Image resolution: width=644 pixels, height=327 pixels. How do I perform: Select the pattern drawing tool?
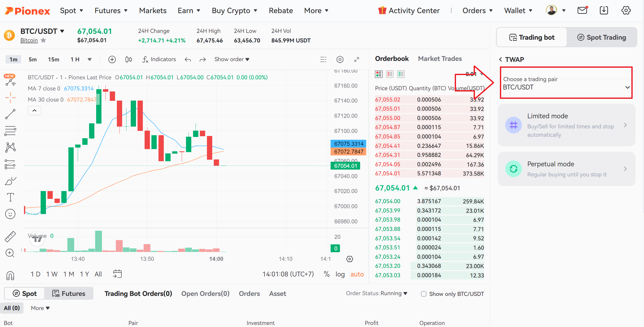[10, 147]
